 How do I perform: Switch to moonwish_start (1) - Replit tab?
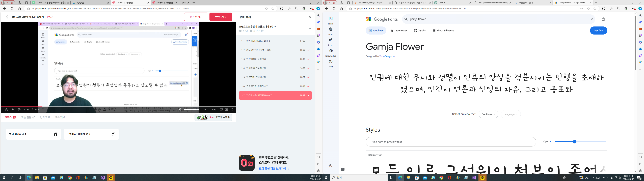[x=372, y=3]
